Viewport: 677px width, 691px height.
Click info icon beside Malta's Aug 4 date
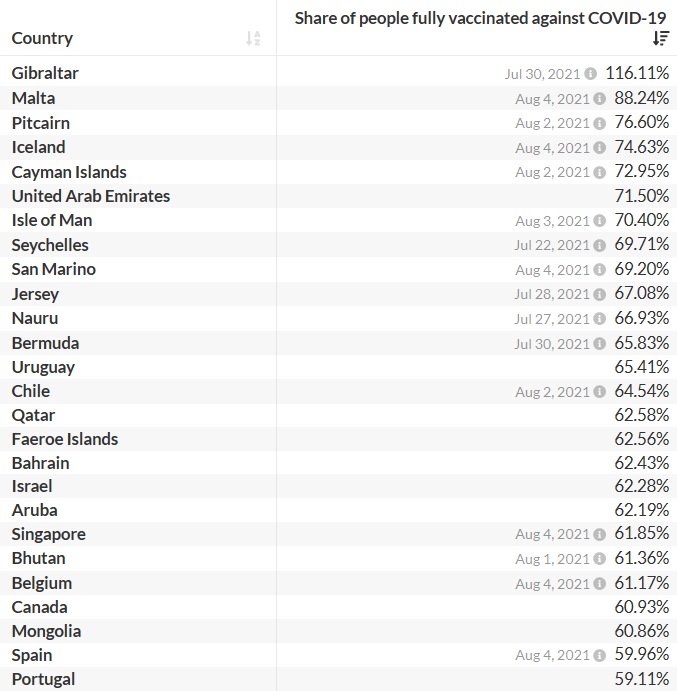[x=600, y=98]
